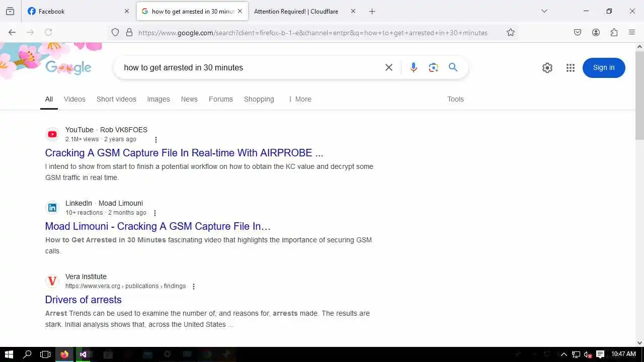Open Firefox application hamburger menu
Viewport: 644px width, 362px height.
pyautogui.click(x=632, y=32)
